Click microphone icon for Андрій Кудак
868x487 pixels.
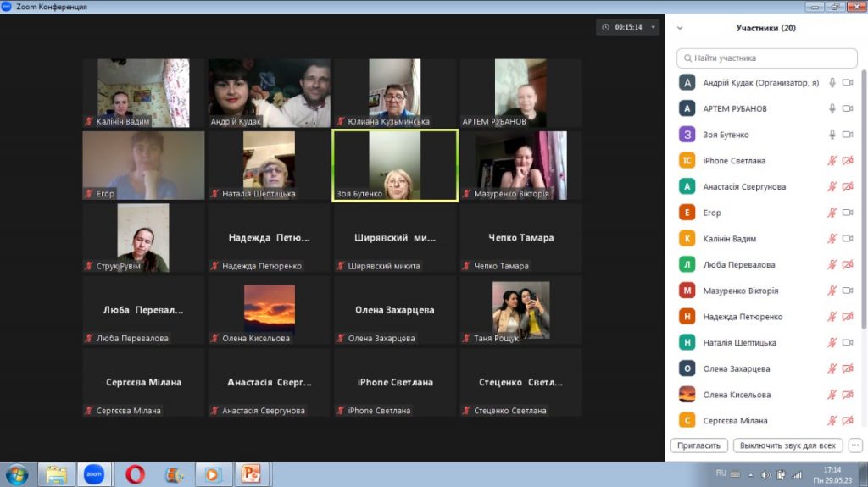click(x=832, y=82)
